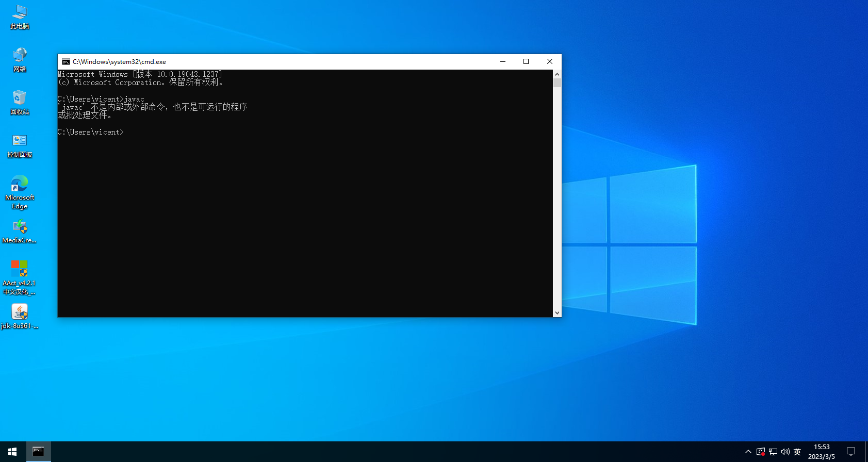
Task: Minimize the cmd.exe window
Action: [503, 62]
